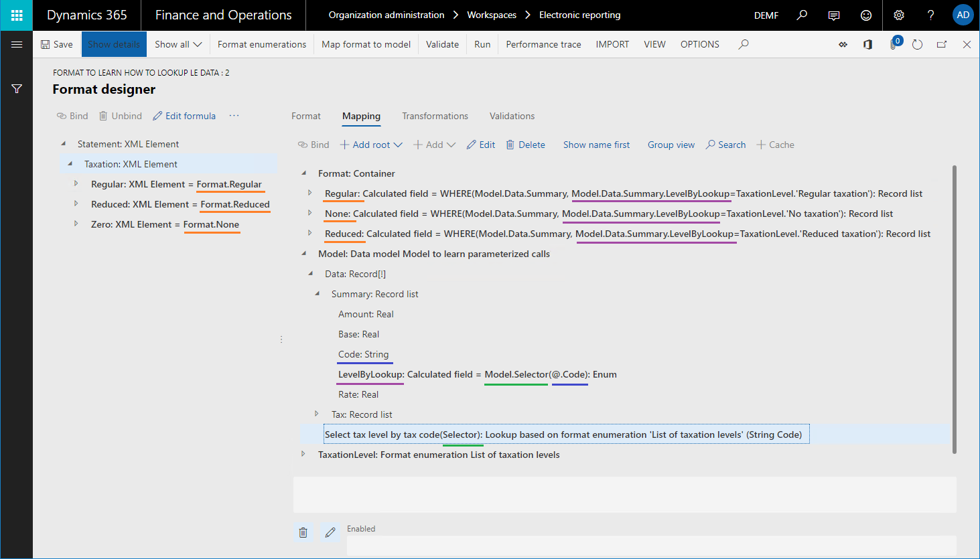The height and width of the screenshot is (559, 980).
Task: Open the Settings gear icon
Action: pyautogui.click(x=898, y=15)
